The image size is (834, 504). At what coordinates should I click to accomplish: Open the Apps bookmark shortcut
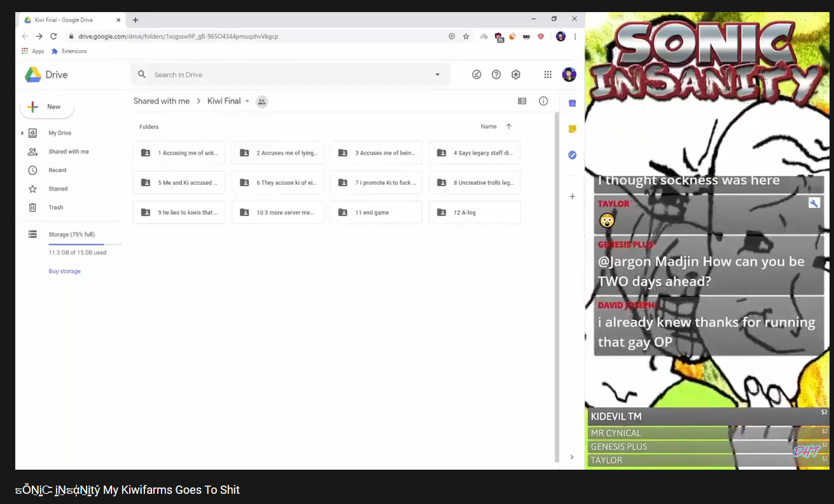[33, 51]
